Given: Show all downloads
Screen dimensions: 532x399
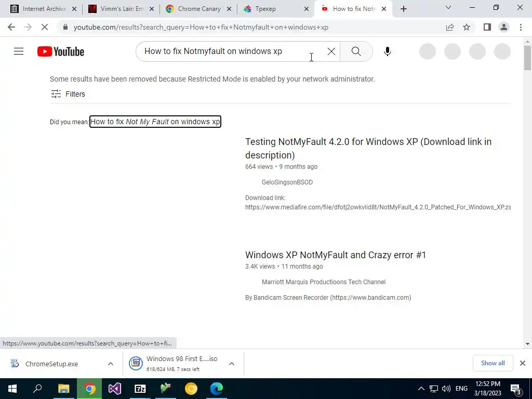Looking at the screenshot, I should (493, 363).
